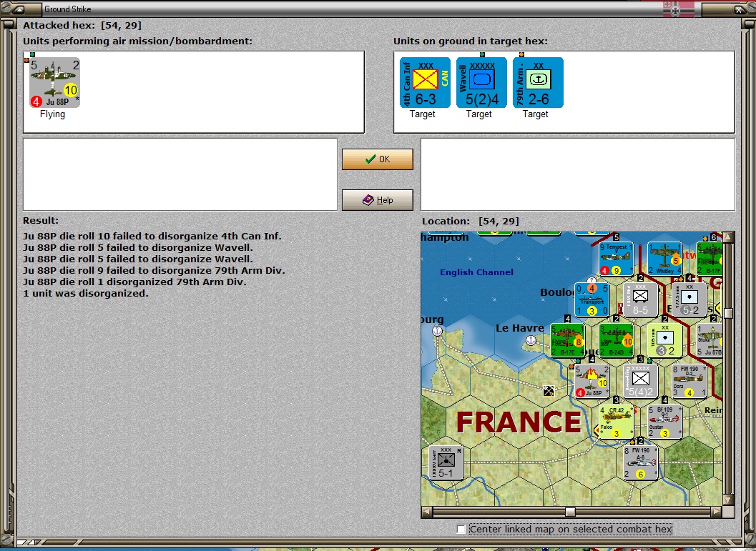The image size is (756, 551).
Task: Close the Ground Strike window
Action: pos(740,9)
